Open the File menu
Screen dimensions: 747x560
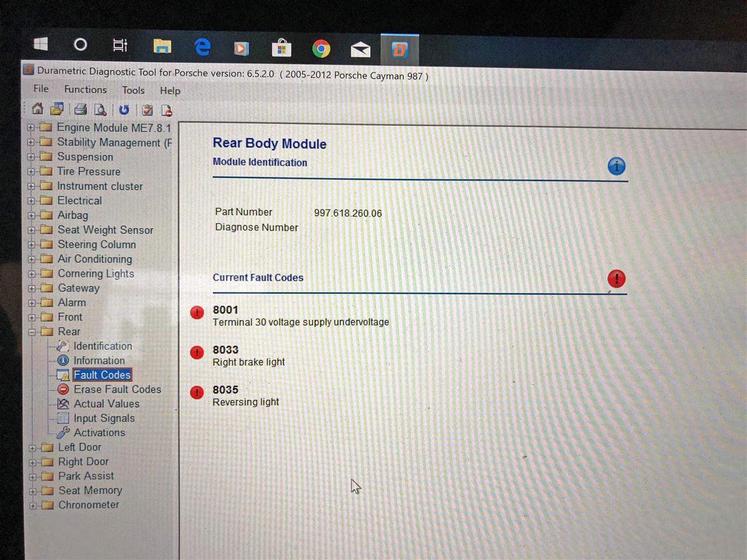click(41, 89)
